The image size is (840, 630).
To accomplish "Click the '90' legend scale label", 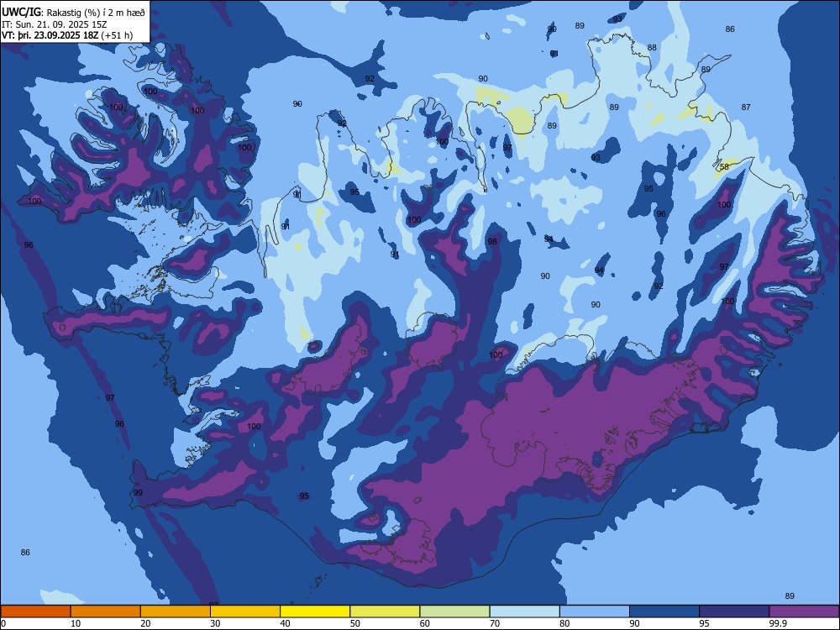I will pyautogui.click(x=634, y=623).
